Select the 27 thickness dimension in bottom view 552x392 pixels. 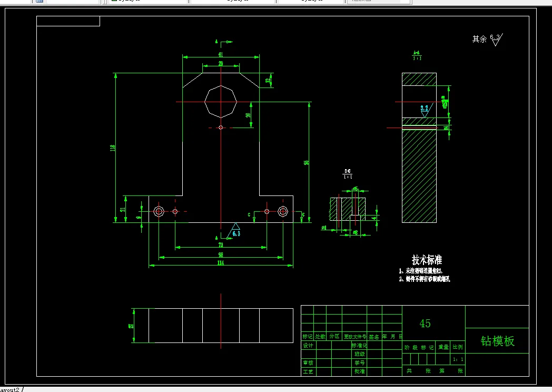pos(131,326)
